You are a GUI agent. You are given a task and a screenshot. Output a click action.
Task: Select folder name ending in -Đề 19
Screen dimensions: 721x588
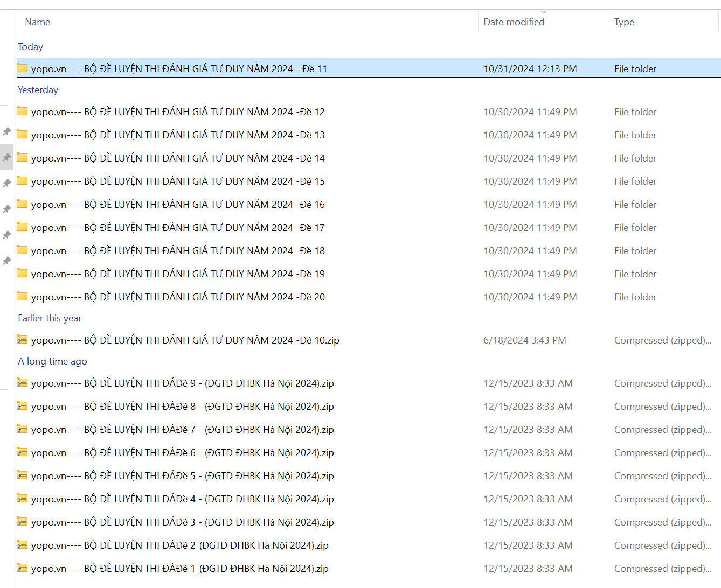pyautogui.click(x=178, y=274)
